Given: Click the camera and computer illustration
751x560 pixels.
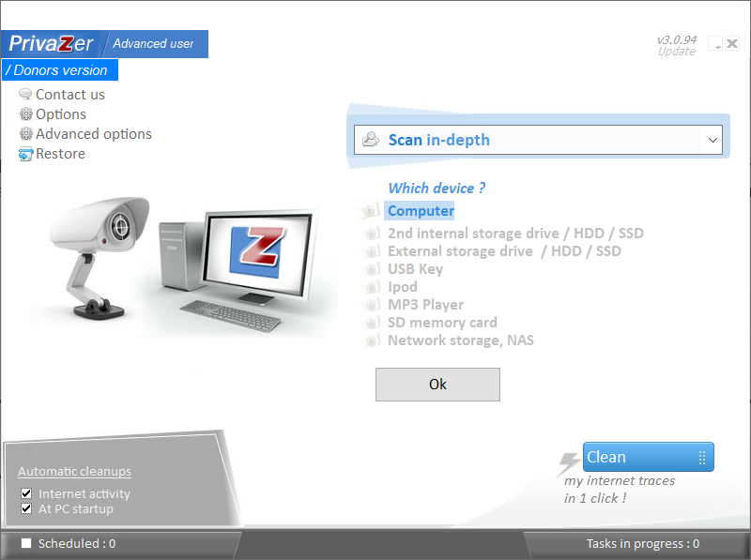Looking at the screenshot, I should tap(182, 265).
